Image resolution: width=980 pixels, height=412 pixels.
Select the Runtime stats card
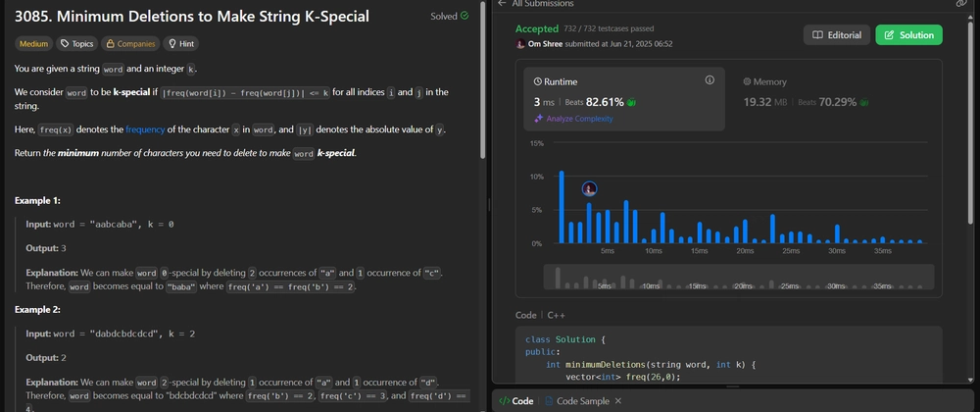pyautogui.click(x=623, y=99)
